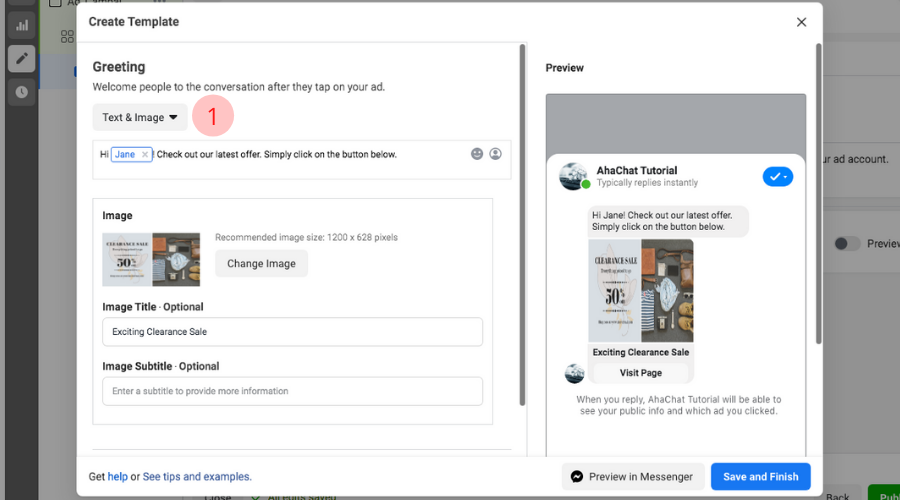
Task: Close the Create Template dialog
Action: pyautogui.click(x=801, y=22)
